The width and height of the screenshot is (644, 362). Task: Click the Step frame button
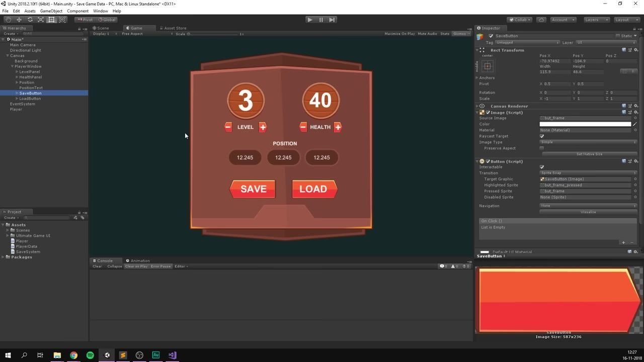pyautogui.click(x=332, y=20)
